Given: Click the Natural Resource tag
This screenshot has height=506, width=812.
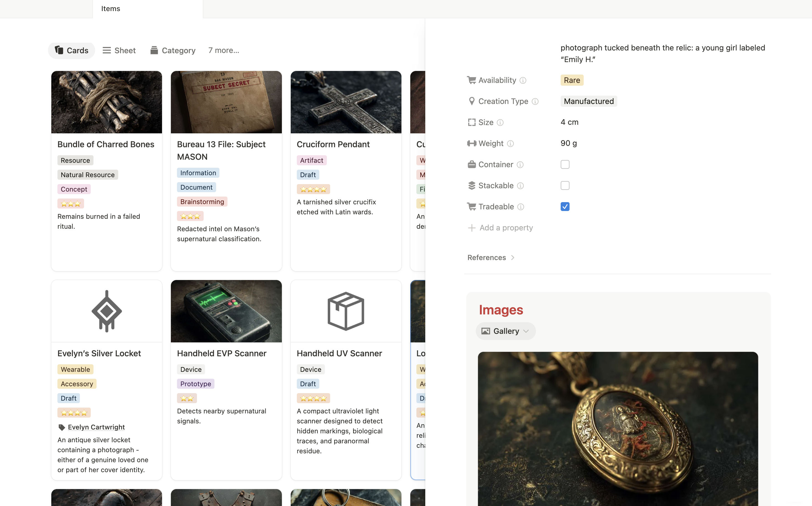Looking at the screenshot, I should [x=88, y=175].
